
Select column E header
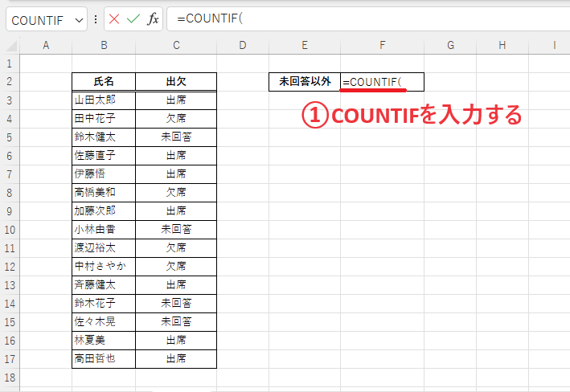point(305,46)
